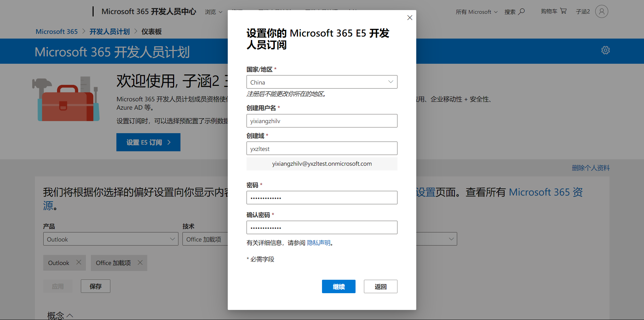Click the 继续 button

click(338, 286)
